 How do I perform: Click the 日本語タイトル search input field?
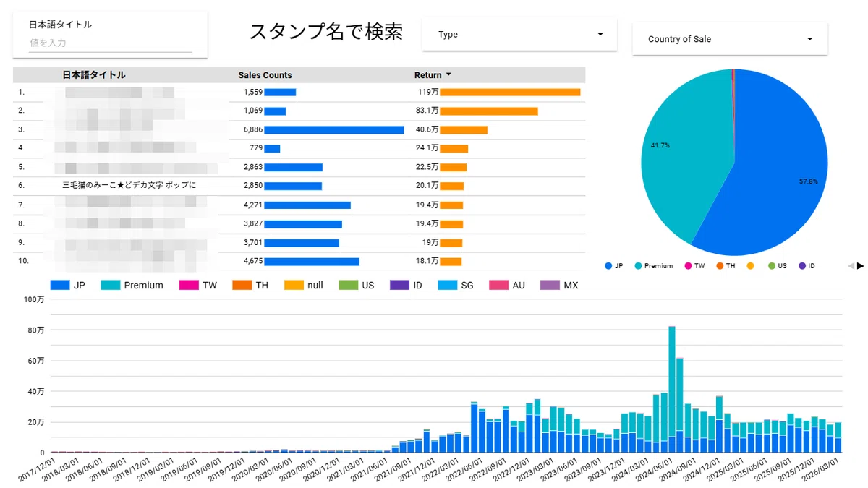(110, 43)
